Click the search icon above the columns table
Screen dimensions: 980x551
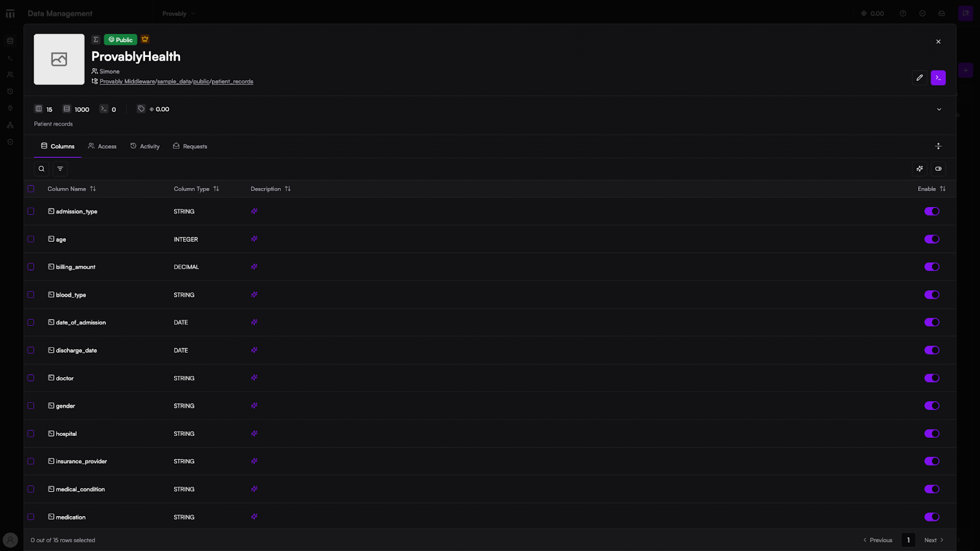click(42, 169)
